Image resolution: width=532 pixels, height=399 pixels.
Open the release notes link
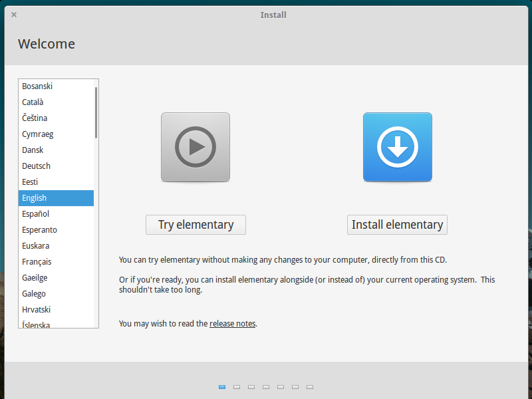click(x=232, y=324)
